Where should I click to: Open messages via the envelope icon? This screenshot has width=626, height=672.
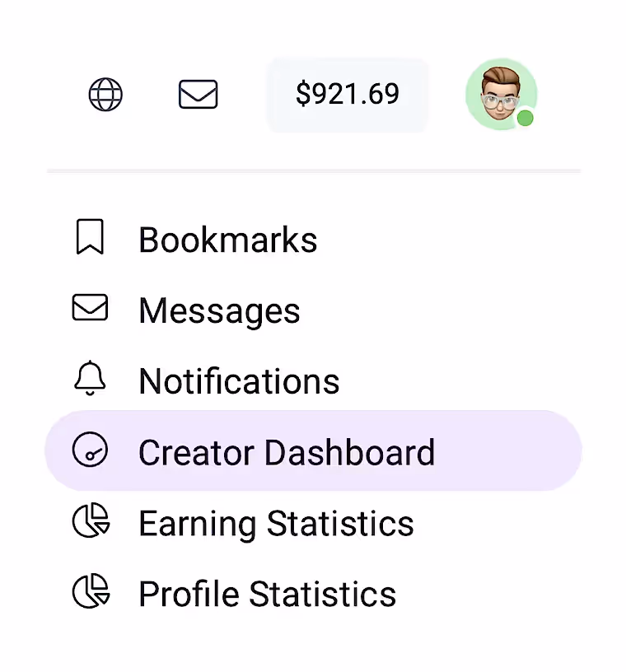198,95
